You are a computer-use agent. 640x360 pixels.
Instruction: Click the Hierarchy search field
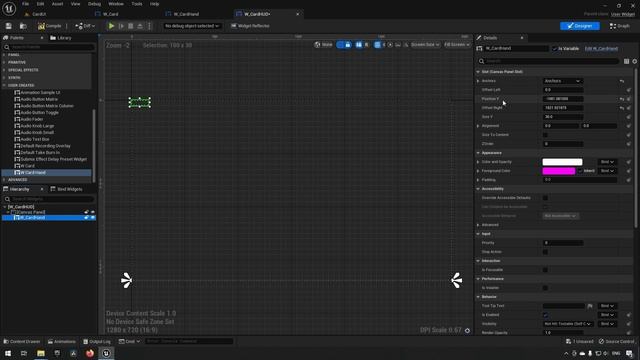49,199
